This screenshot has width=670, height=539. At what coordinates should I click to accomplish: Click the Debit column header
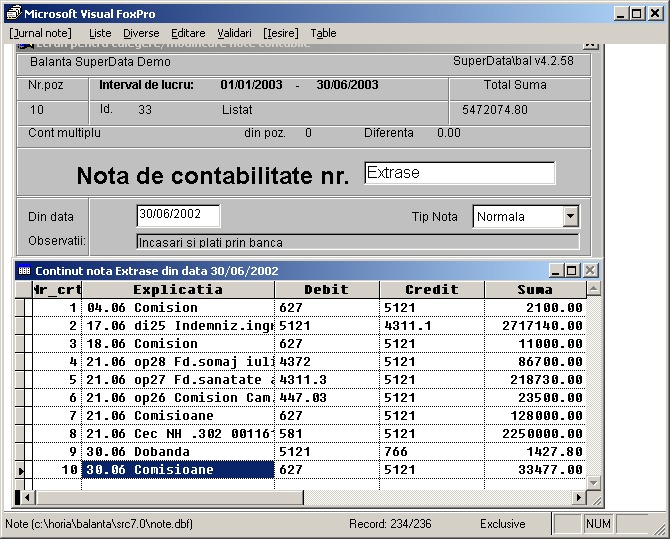click(x=326, y=289)
